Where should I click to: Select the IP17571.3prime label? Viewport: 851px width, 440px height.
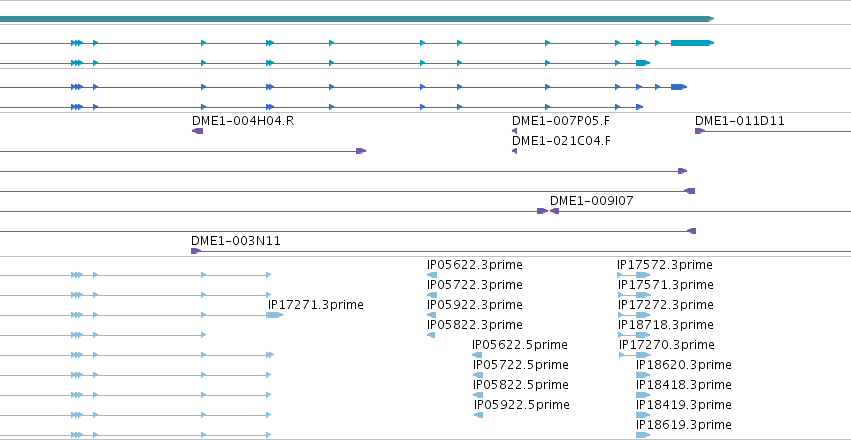pyautogui.click(x=666, y=285)
